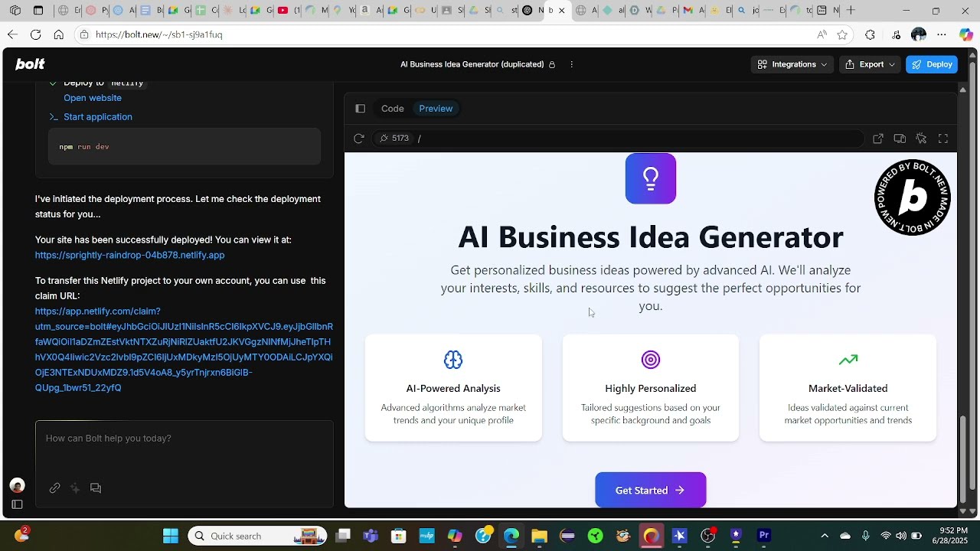The height and width of the screenshot is (551, 980).
Task: Click the Get Started button
Action: tap(651, 490)
